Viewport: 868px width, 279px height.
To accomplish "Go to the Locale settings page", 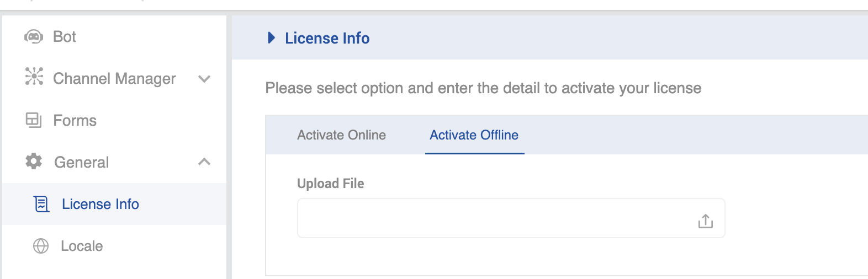I will coord(82,246).
